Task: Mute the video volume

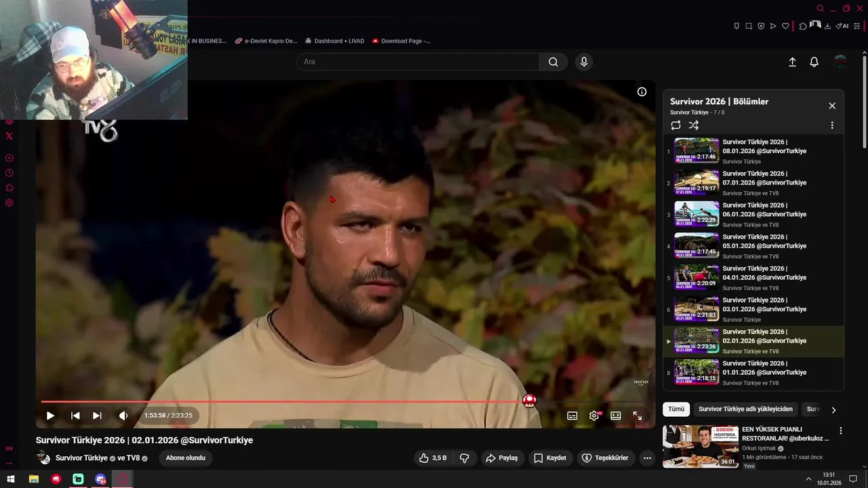Action: pos(123,415)
